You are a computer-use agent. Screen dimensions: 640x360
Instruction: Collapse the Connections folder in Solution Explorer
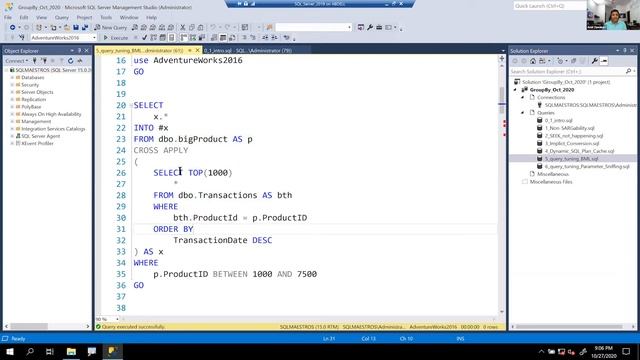[523, 98]
